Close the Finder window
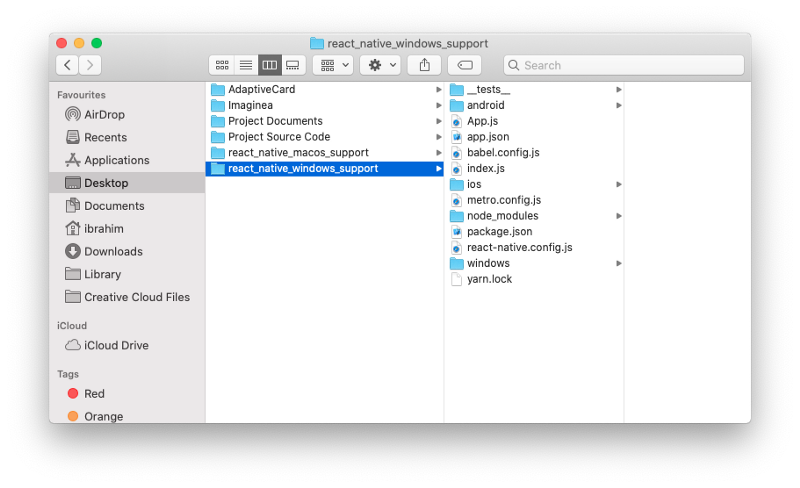 (x=62, y=43)
